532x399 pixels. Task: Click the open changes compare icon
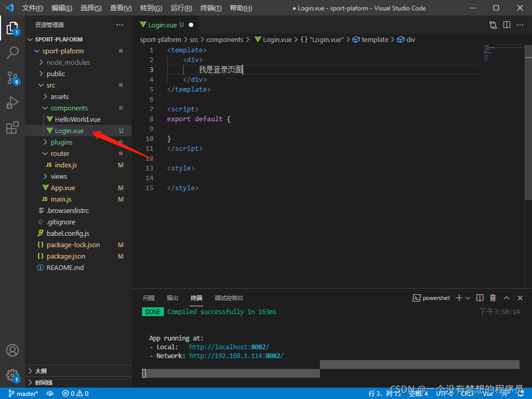click(x=493, y=25)
